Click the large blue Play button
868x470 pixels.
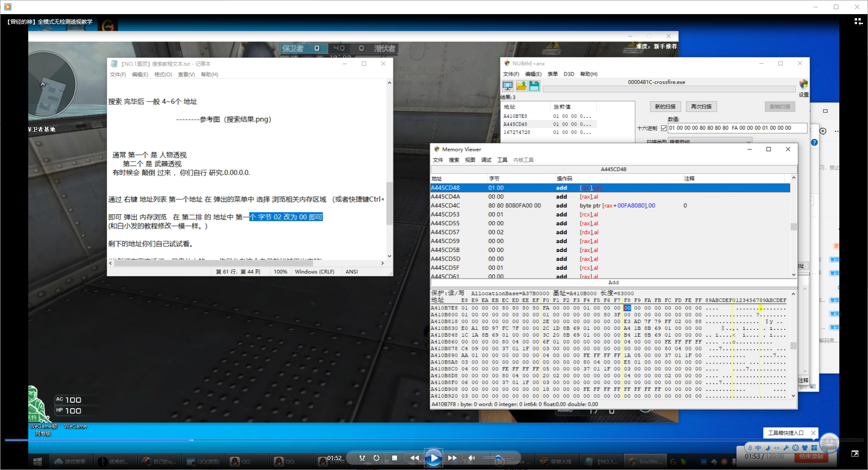point(433,458)
